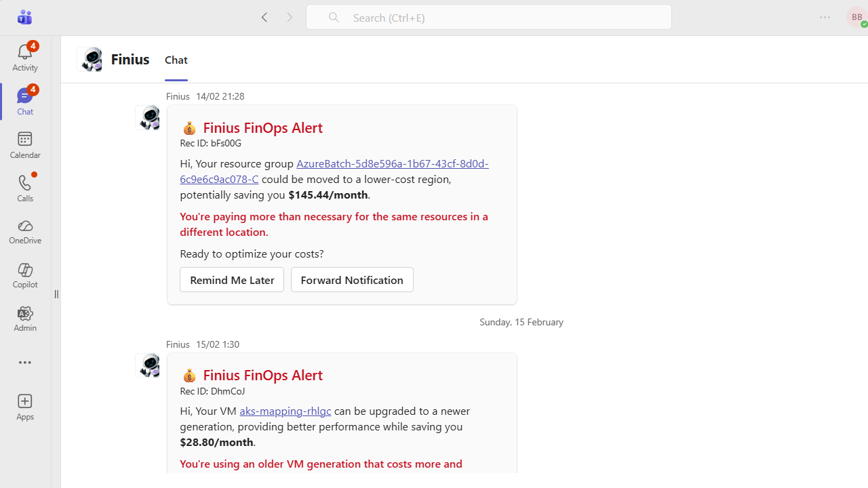Image resolution: width=868 pixels, height=488 pixels.
Task: Click the $28.80/month savings amount
Action: pyautogui.click(x=216, y=442)
